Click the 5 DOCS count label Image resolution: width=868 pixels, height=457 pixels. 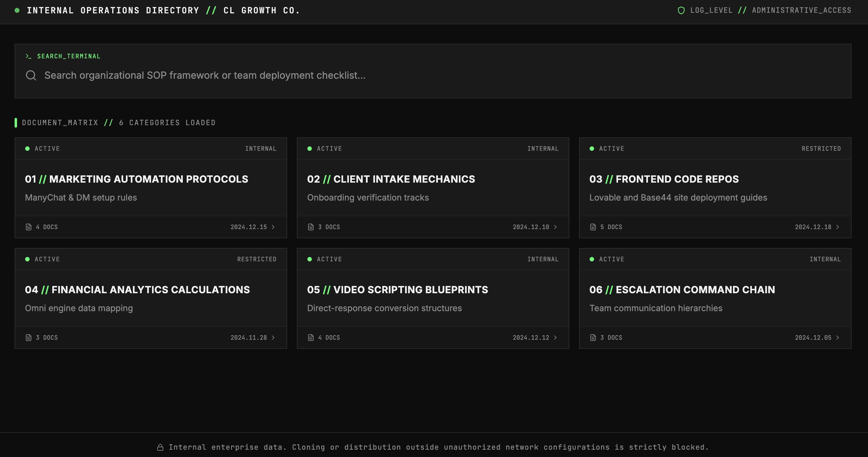[611, 227]
